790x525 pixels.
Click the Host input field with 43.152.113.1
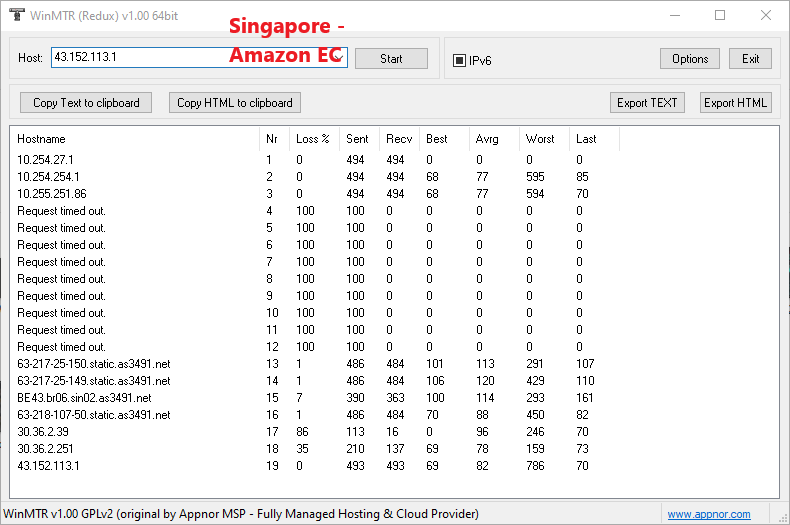(199, 57)
